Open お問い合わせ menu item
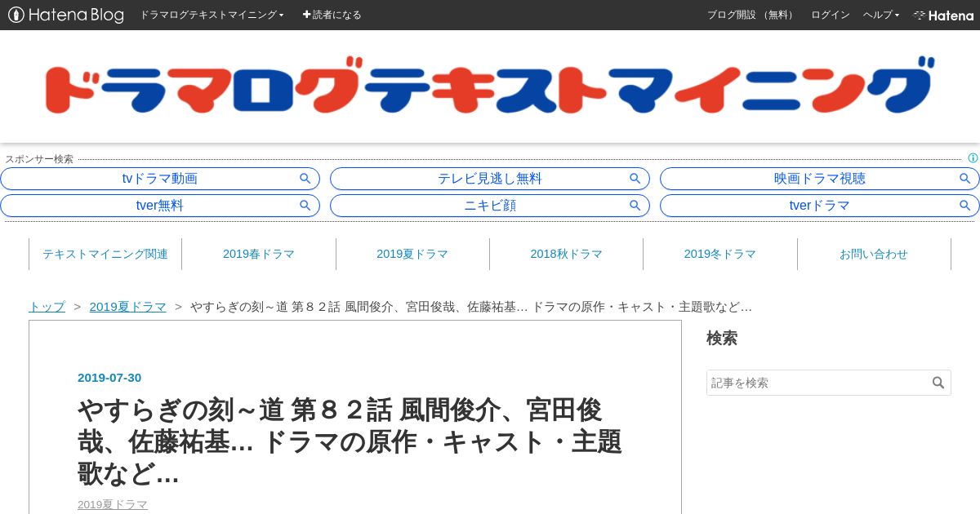The height and width of the screenshot is (514, 980). [874, 254]
